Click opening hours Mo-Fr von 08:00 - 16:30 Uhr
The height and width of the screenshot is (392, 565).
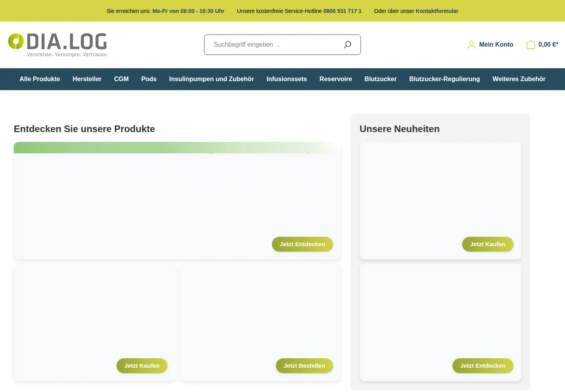pyautogui.click(x=188, y=11)
